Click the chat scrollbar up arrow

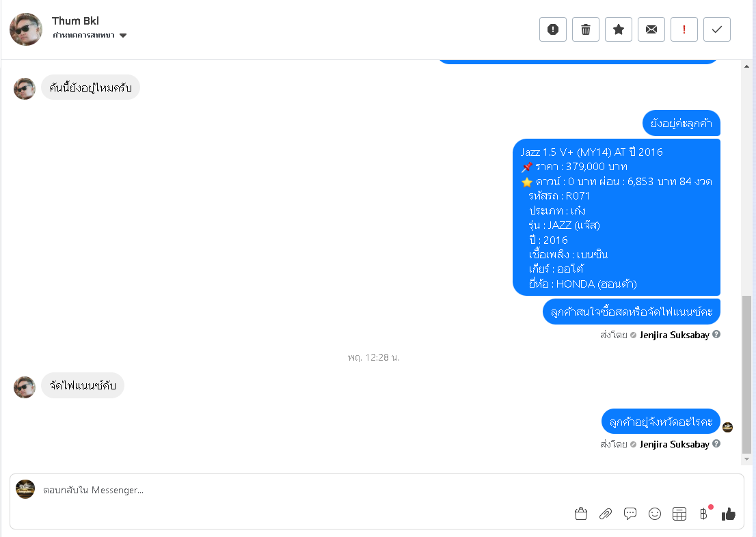pos(747,66)
